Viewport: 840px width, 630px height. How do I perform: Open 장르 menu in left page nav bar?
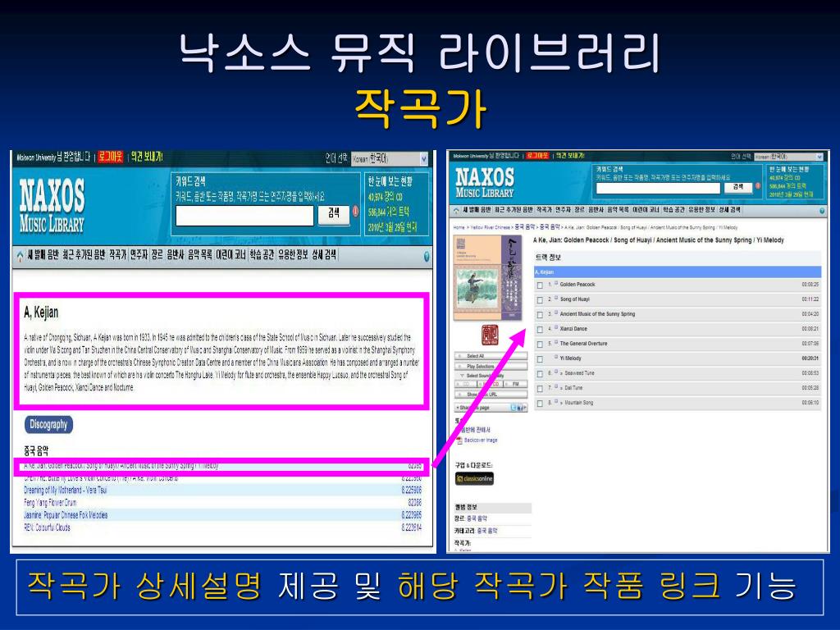(x=157, y=255)
